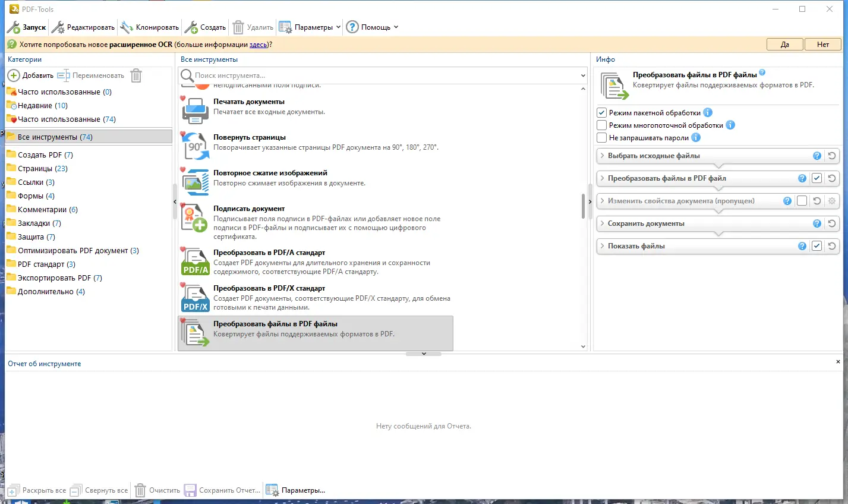Click the Поиск инструмента search field

(383, 75)
